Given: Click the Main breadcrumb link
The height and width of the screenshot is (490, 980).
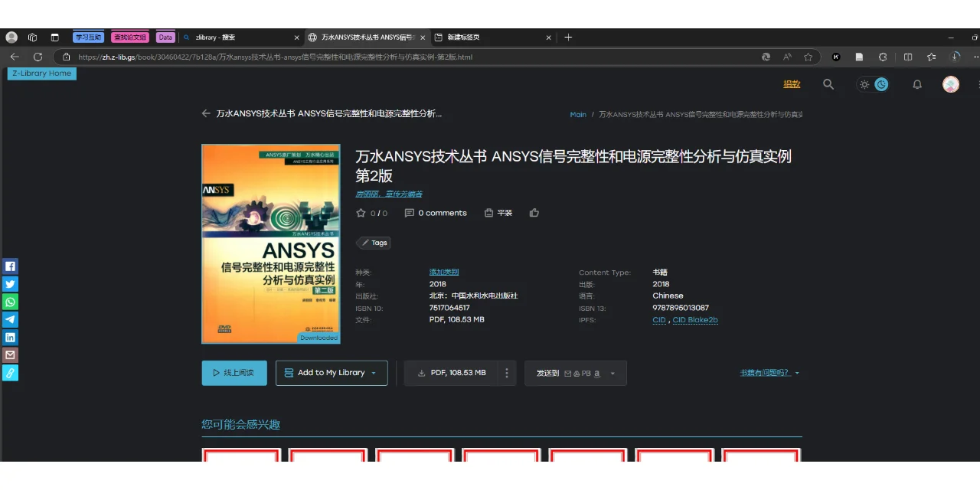Looking at the screenshot, I should coord(578,115).
